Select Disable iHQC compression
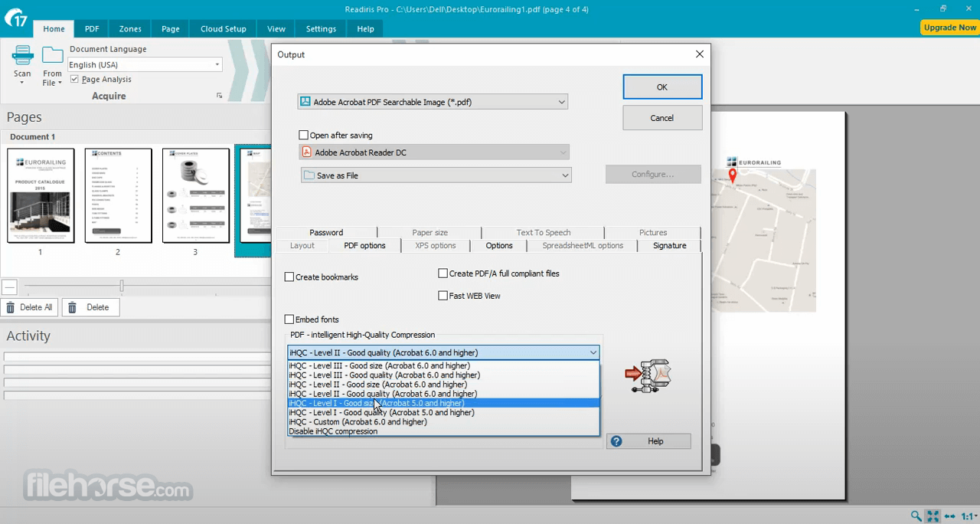Screen dimensions: 980x524 coord(443,431)
